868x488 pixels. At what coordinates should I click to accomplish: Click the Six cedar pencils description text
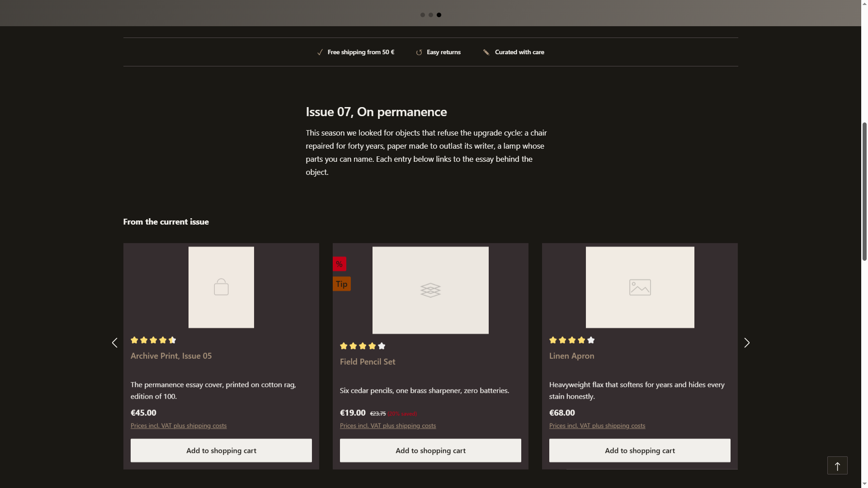coord(425,390)
